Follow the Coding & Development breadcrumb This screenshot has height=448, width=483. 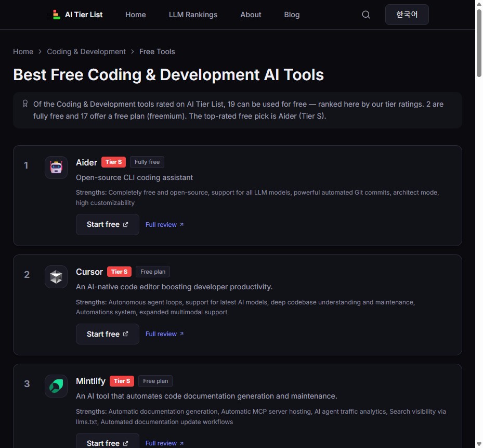[86, 52]
